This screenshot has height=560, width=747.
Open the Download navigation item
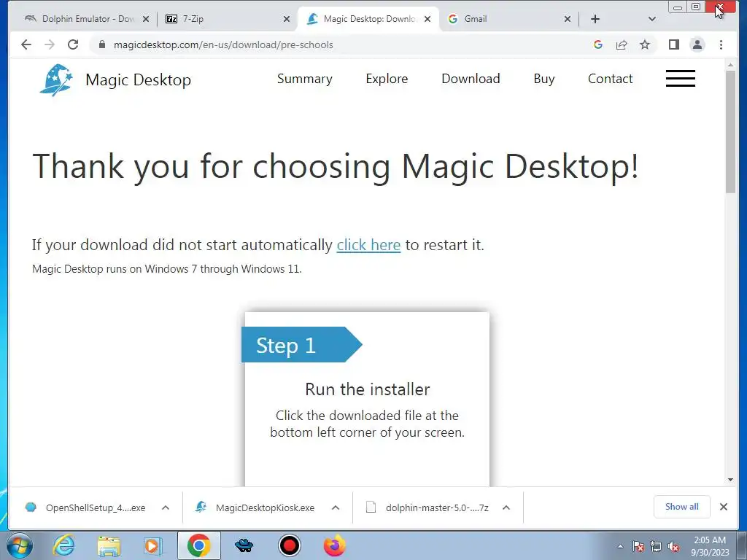click(471, 79)
